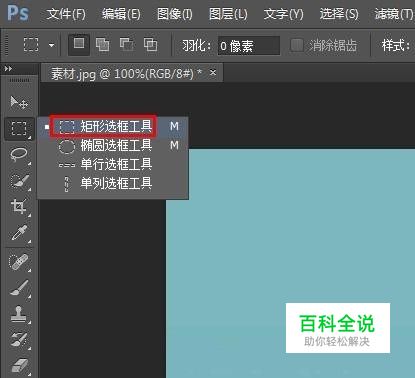Close the 素材.jpg document tab

(x=213, y=72)
